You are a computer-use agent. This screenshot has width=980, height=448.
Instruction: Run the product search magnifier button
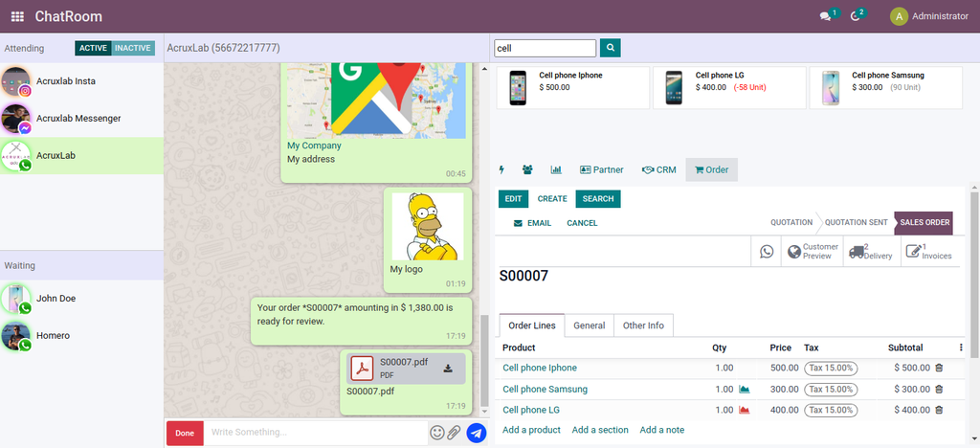[x=610, y=48]
